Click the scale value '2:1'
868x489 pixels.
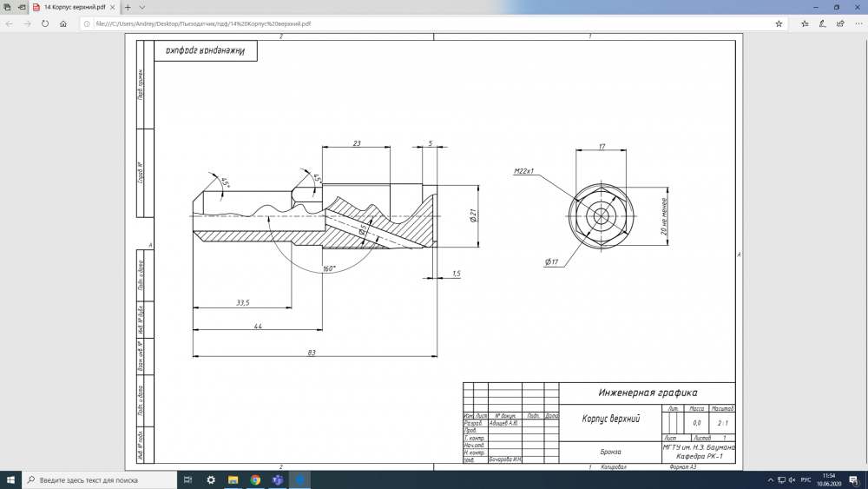click(x=723, y=423)
